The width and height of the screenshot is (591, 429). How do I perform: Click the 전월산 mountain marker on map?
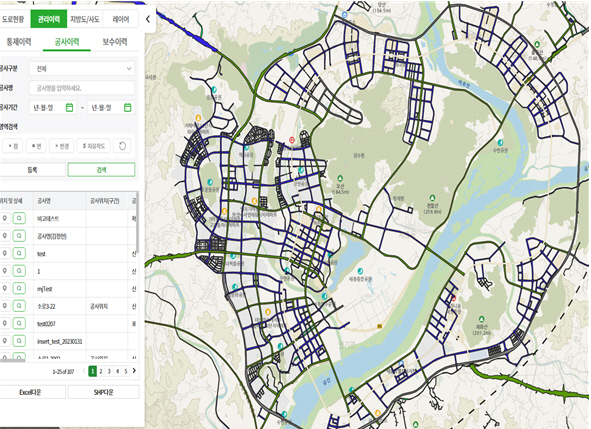click(432, 198)
